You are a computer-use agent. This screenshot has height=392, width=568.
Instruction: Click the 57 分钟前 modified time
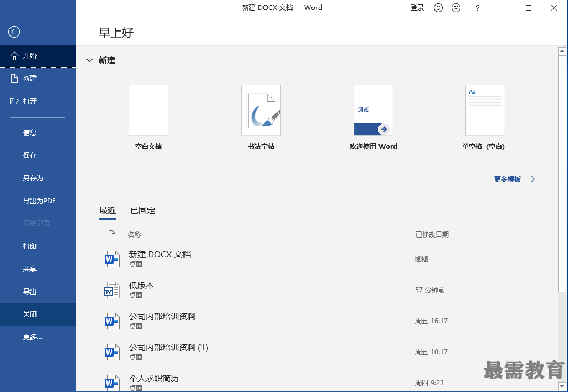click(x=430, y=290)
